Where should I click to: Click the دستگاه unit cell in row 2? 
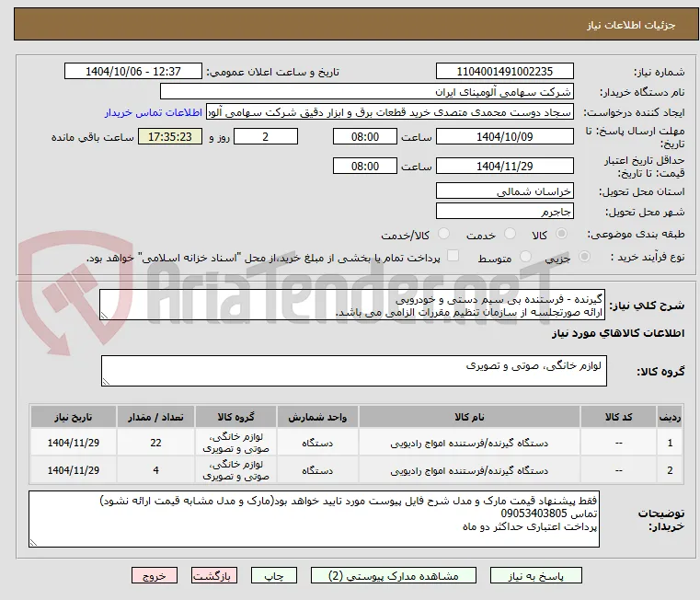(317, 470)
